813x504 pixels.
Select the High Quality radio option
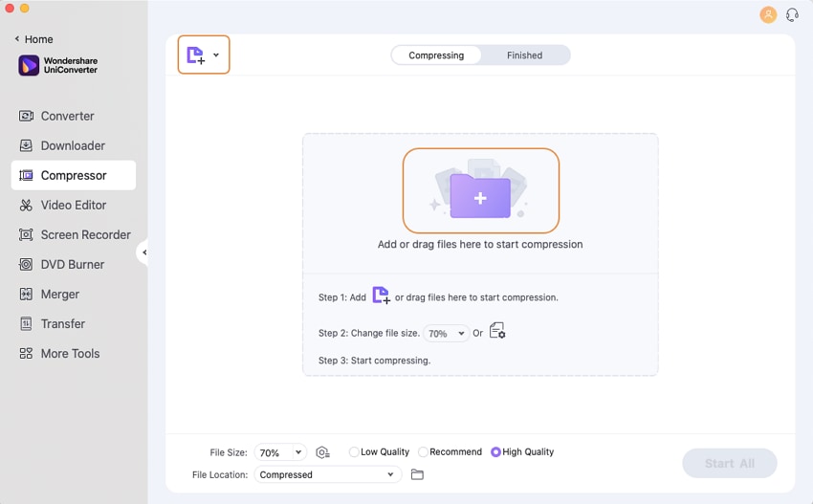pyautogui.click(x=495, y=452)
